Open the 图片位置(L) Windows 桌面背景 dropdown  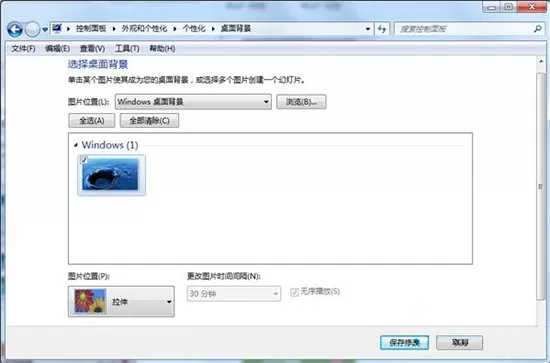[193, 102]
